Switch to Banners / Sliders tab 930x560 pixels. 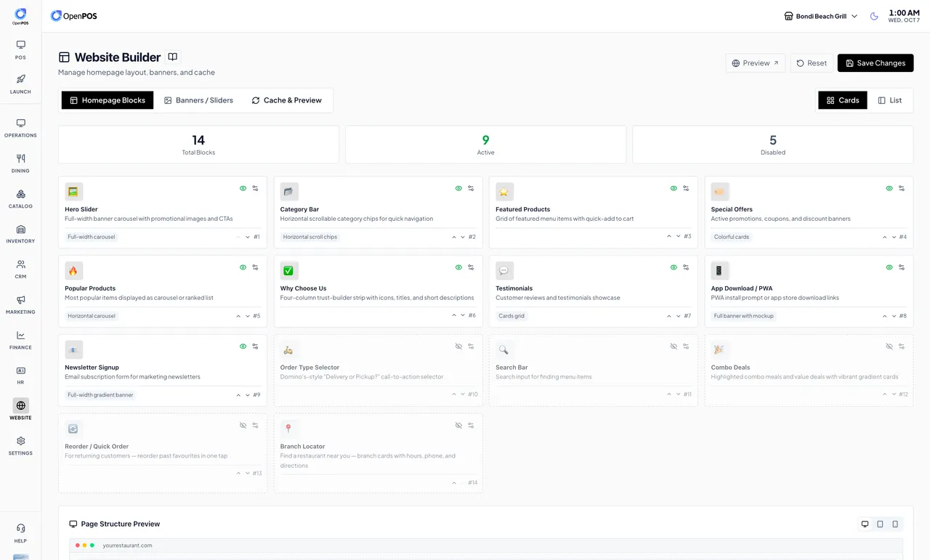(x=198, y=100)
